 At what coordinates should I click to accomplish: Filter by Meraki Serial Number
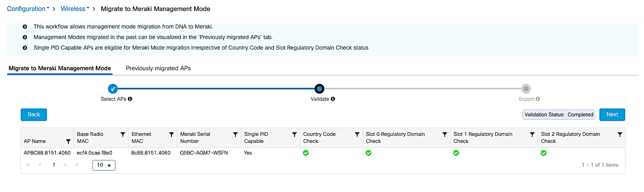[x=236, y=135]
